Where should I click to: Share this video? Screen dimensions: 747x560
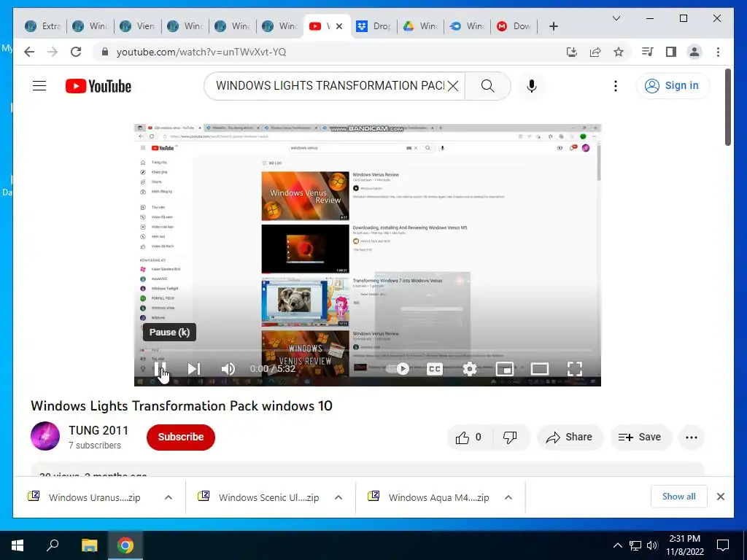(x=570, y=437)
